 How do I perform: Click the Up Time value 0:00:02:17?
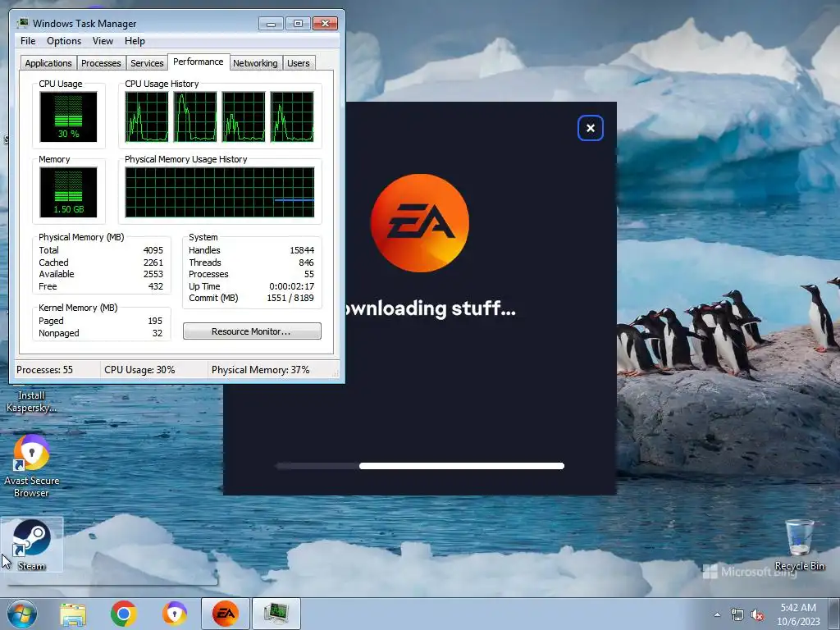tap(291, 286)
